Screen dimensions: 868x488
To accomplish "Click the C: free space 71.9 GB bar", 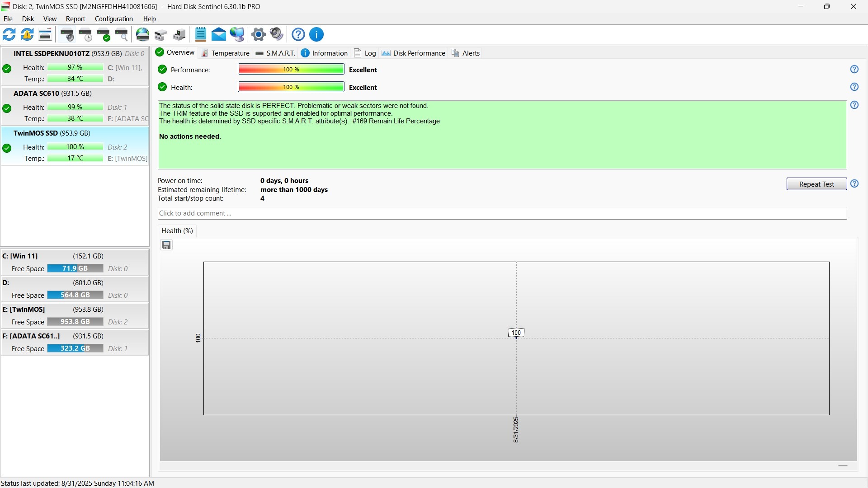I will [75, 268].
